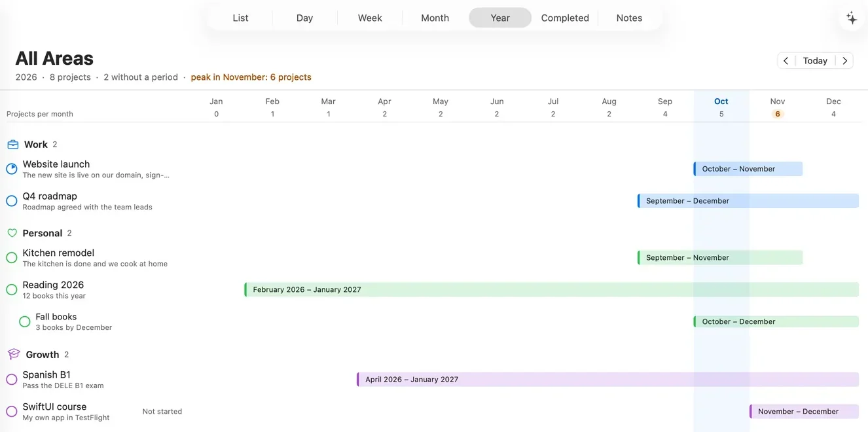The height and width of the screenshot is (432, 868).
Task: Click 'My own app in TestFlight' description
Action: [x=66, y=418]
